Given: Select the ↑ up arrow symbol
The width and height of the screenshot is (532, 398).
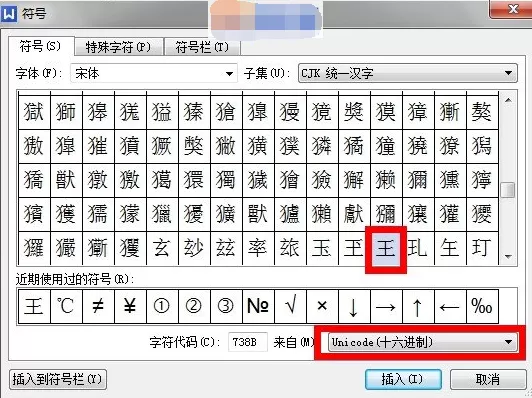Looking at the screenshot, I should click(x=418, y=306).
